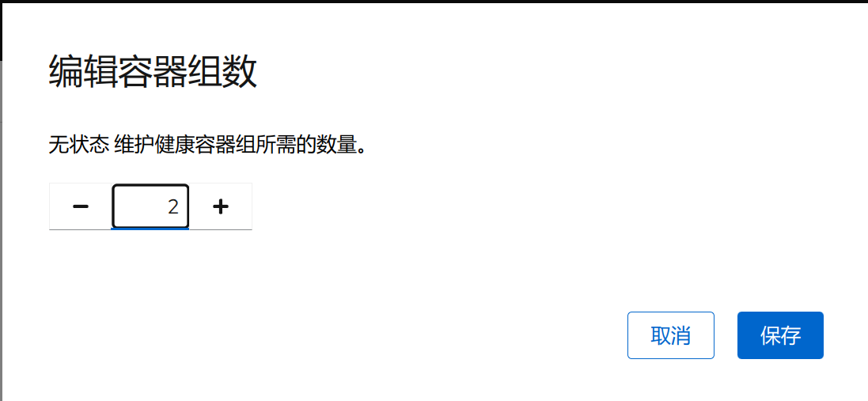Increase pod count with the plus button
The image size is (868, 401).
click(220, 206)
